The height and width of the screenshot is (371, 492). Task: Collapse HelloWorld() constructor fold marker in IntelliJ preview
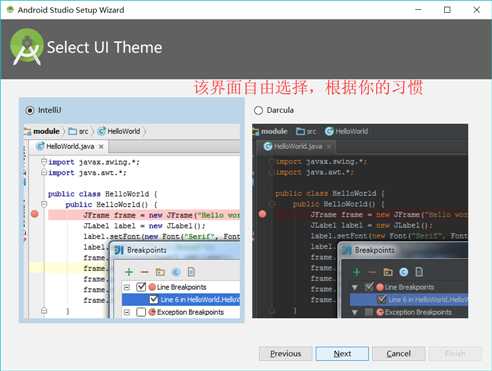click(44, 204)
